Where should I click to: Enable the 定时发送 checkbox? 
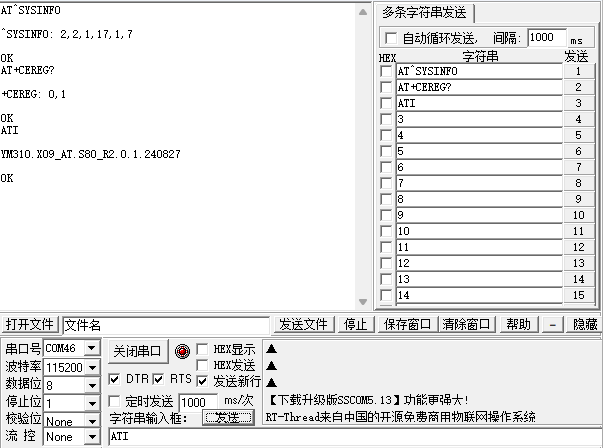tap(114, 401)
